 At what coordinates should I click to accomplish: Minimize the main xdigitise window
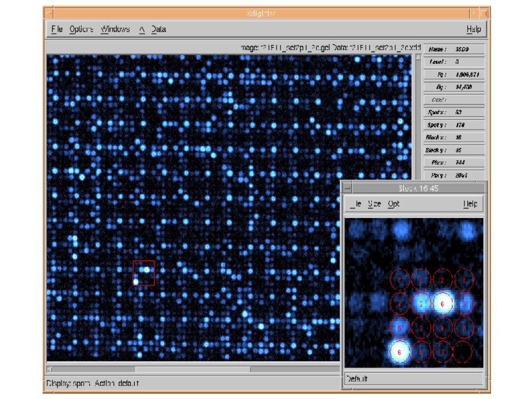point(474,13)
